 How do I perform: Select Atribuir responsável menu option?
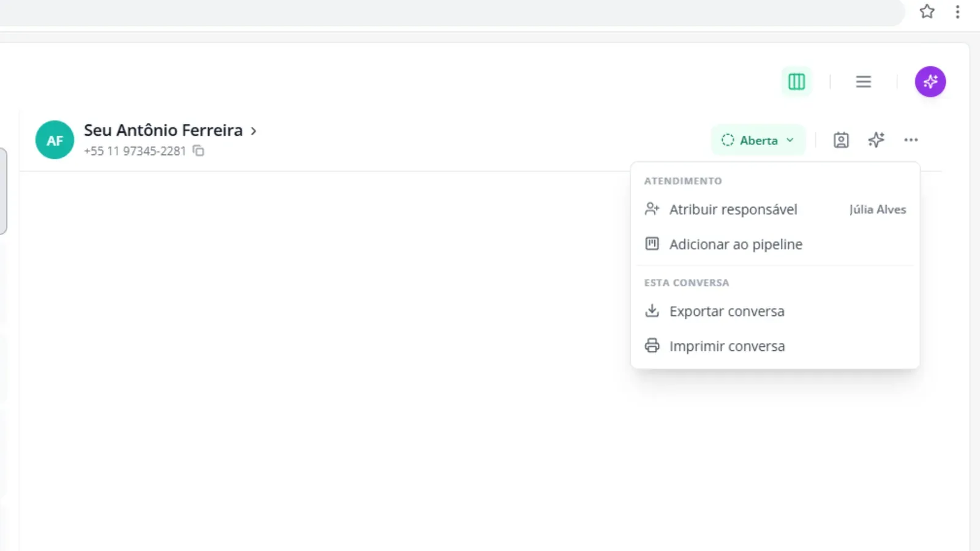[x=775, y=209]
